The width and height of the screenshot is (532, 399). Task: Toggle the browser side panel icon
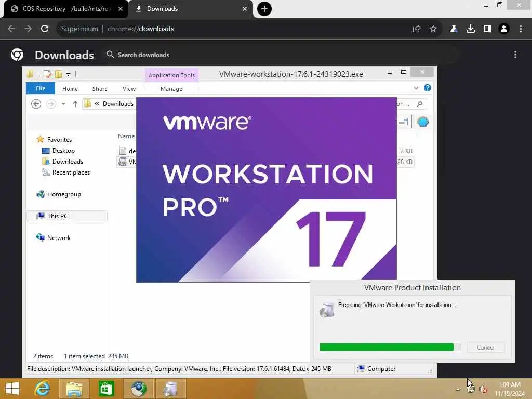[x=487, y=29]
